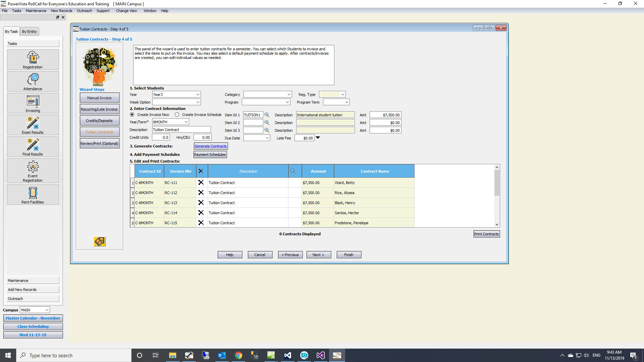Open the Class Scheduling link
The width and height of the screenshot is (644, 362).
(33, 326)
